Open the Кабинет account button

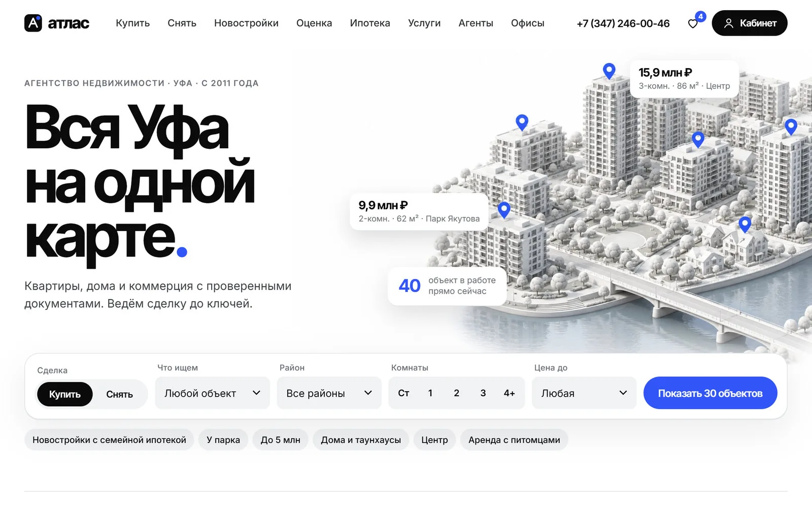point(749,23)
